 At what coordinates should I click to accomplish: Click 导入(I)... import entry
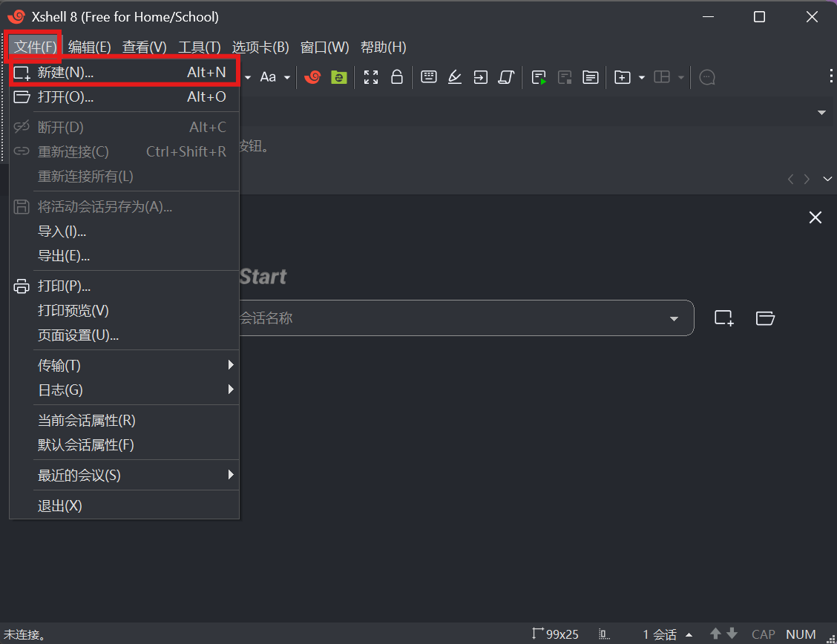click(124, 231)
